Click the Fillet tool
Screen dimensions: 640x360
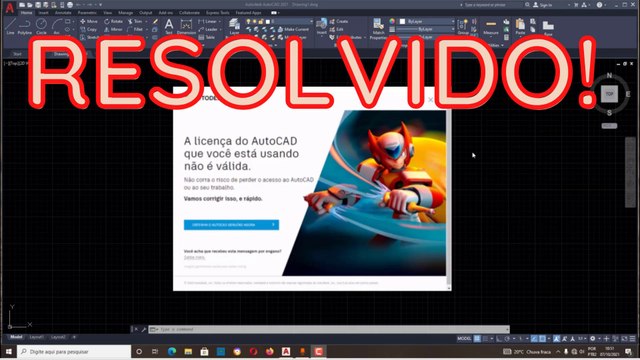[135, 29]
